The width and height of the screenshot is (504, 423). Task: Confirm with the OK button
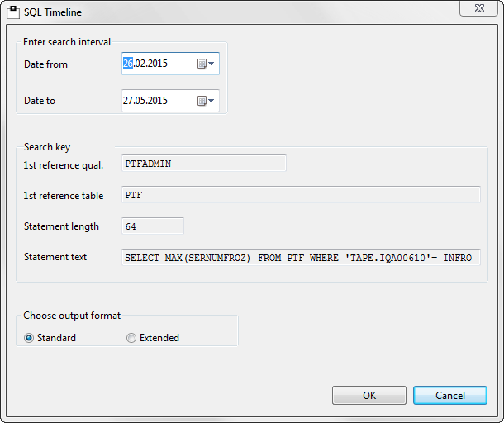(369, 396)
